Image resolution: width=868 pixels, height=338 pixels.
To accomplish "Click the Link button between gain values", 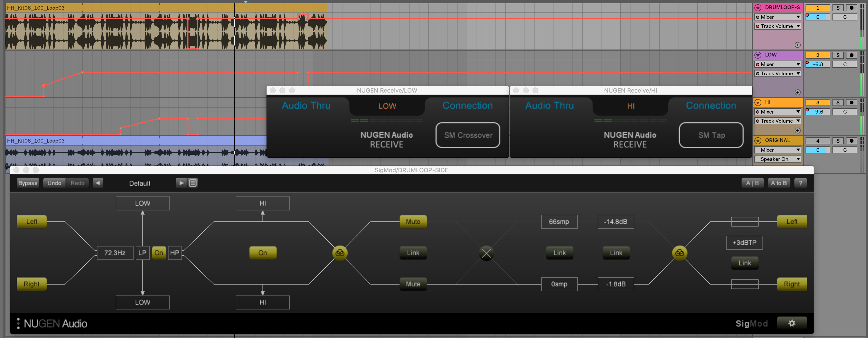I will click(616, 253).
